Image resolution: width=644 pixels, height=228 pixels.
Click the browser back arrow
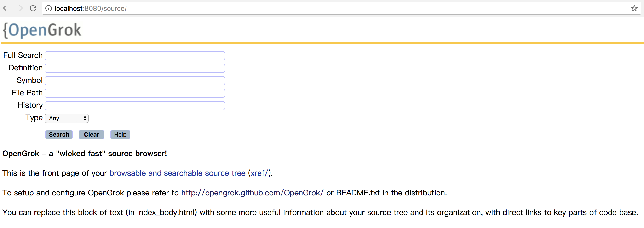coord(6,8)
